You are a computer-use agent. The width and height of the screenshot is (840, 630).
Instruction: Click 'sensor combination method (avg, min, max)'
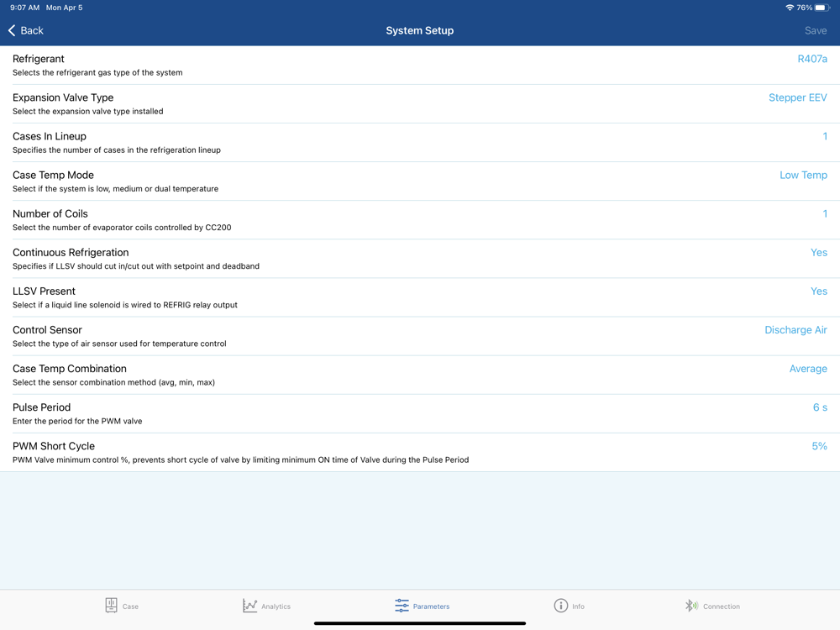[x=113, y=382]
